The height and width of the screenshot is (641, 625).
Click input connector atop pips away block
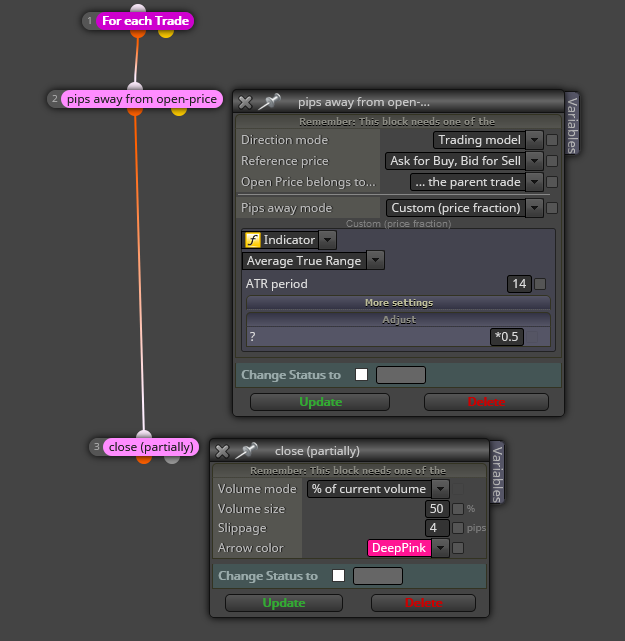pos(135,87)
